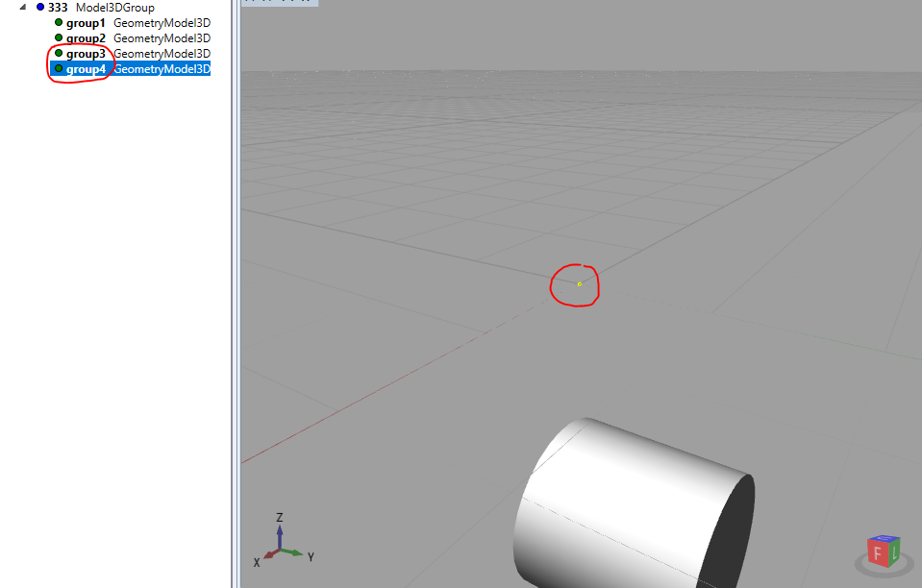
Task: Click the F face of the view cube
Action: click(877, 555)
